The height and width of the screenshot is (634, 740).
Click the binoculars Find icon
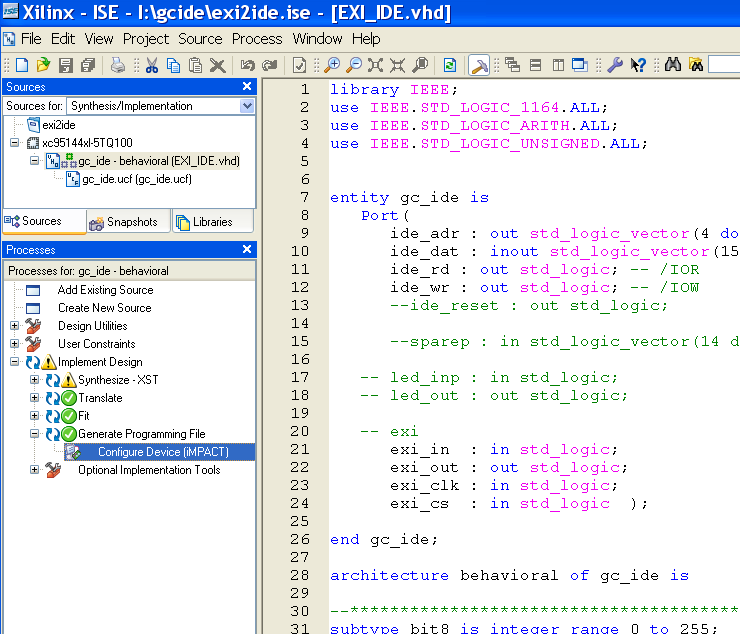point(673,65)
